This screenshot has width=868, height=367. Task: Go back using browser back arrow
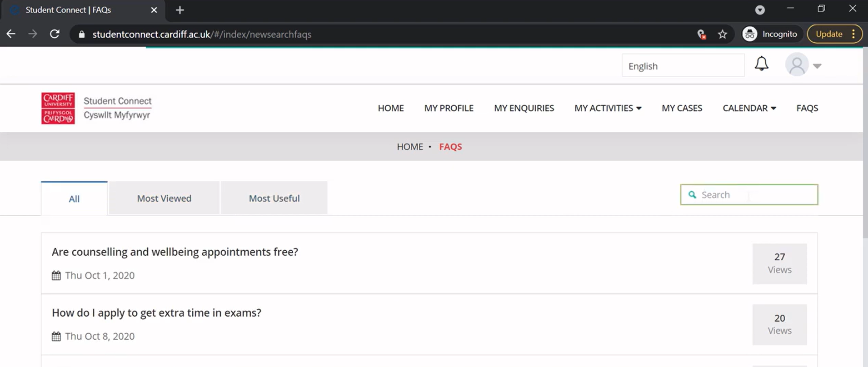11,34
